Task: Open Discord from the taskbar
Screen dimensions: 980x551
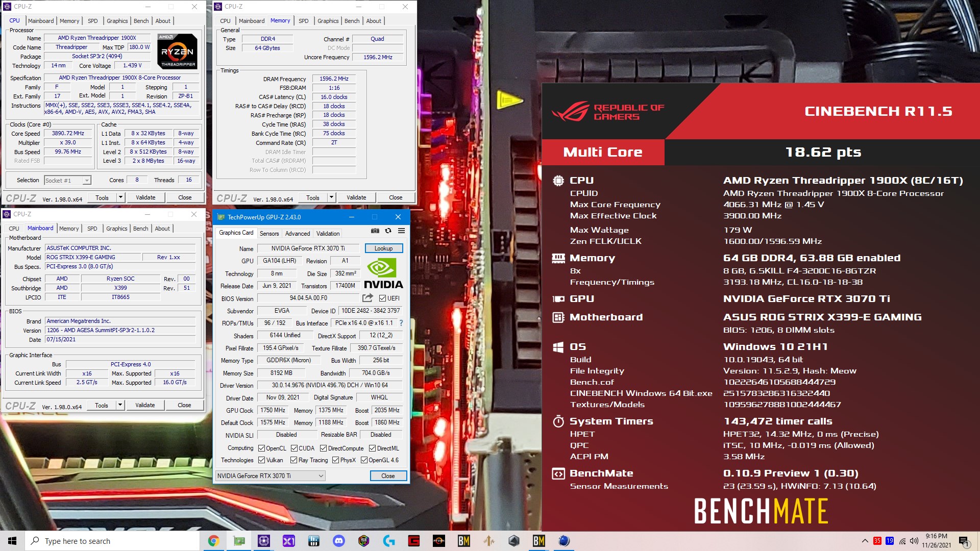Action: tap(339, 541)
